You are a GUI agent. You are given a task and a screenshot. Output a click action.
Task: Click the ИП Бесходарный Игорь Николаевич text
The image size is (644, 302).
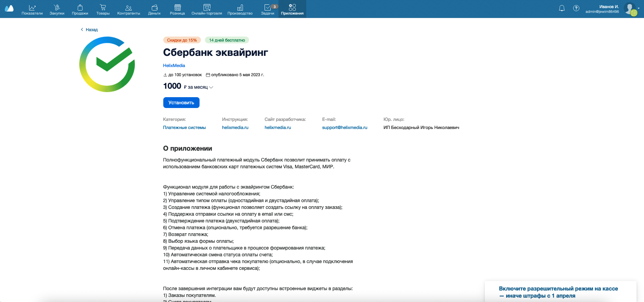(421, 128)
